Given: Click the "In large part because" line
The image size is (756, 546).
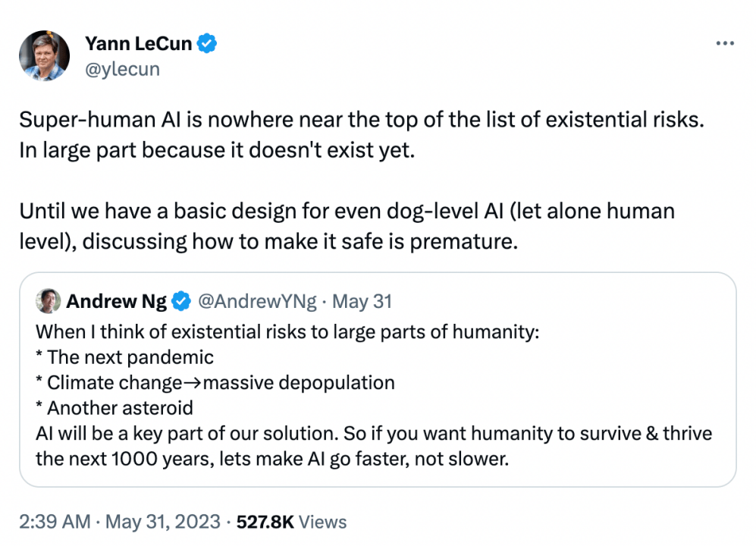Looking at the screenshot, I should [x=218, y=149].
